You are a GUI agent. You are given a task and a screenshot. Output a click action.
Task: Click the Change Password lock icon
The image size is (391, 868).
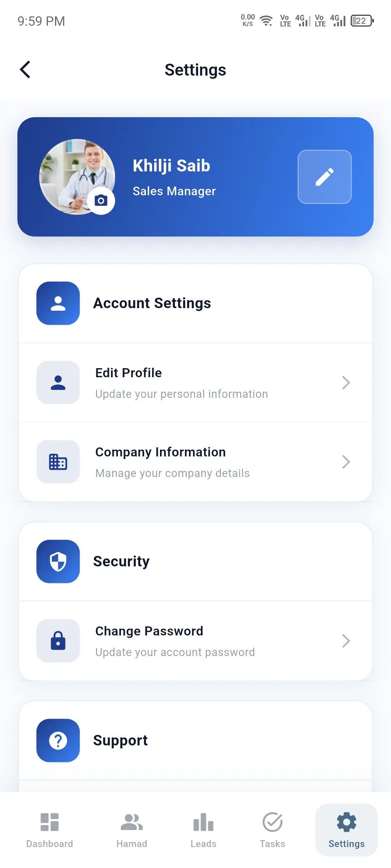coord(58,641)
